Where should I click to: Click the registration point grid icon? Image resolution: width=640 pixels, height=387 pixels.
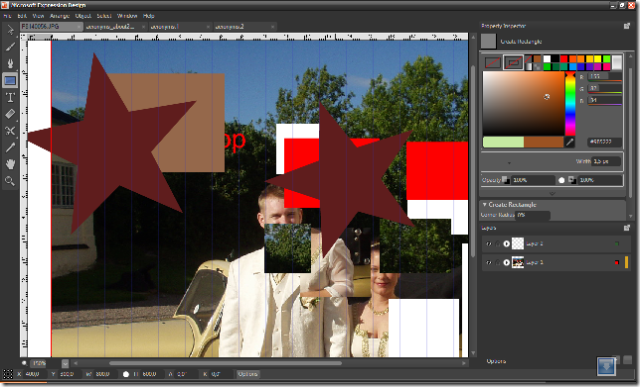click(x=7, y=374)
